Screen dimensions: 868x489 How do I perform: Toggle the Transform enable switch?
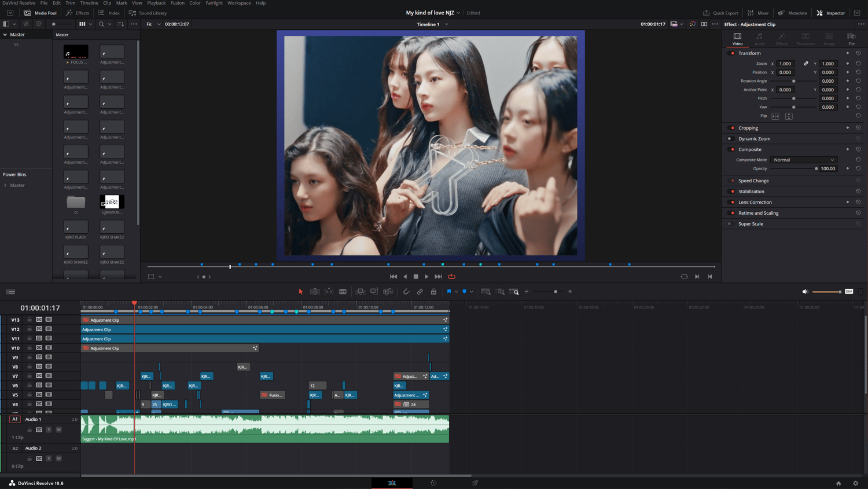[731, 53]
